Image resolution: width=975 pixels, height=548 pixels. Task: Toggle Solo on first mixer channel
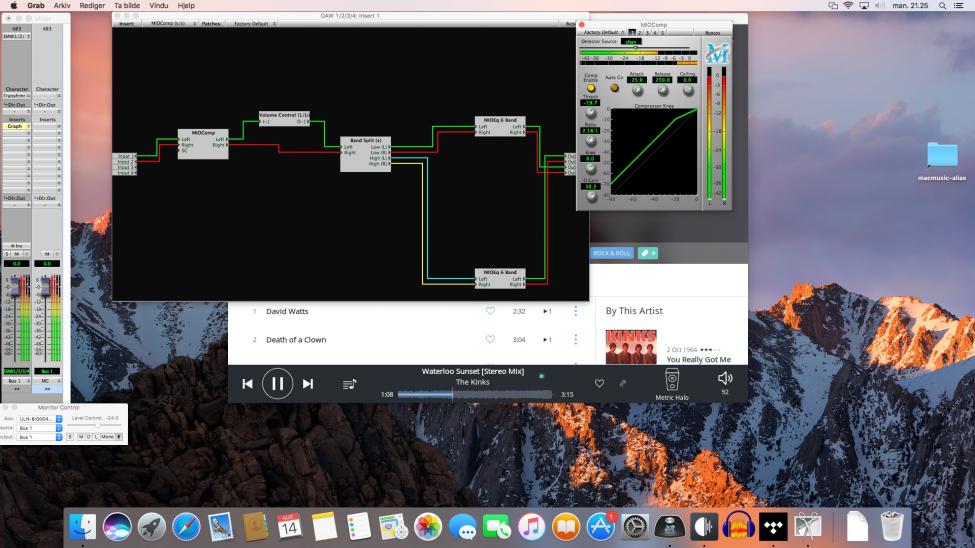pos(7,254)
